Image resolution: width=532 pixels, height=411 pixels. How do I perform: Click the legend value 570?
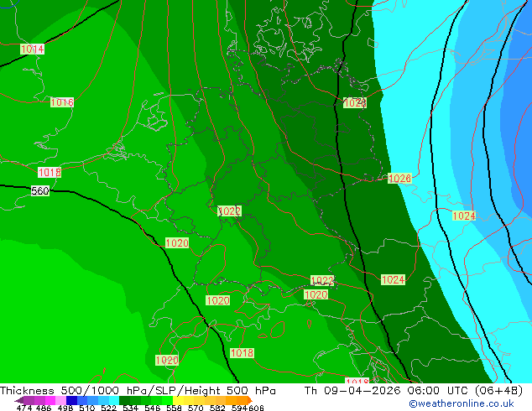tap(196, 408)
